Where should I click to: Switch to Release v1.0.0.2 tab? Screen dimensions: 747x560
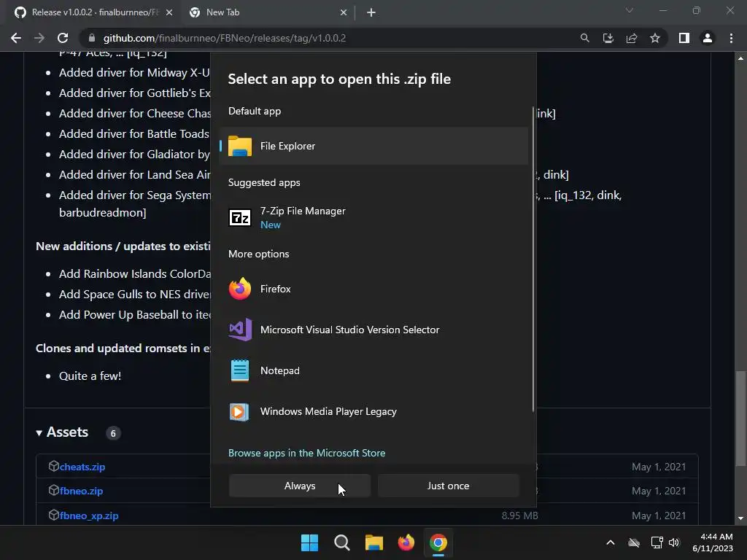(93, 12)
